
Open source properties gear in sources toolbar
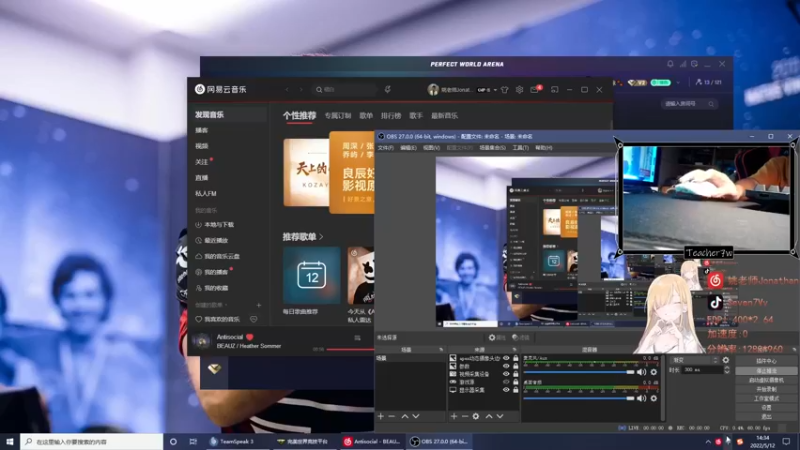coord(476,416)
